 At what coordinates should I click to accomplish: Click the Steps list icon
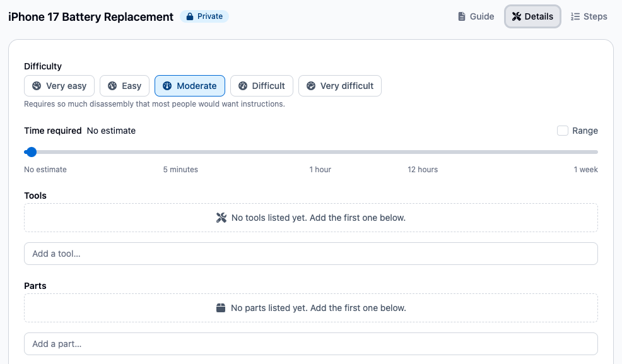tap(575, 16)
